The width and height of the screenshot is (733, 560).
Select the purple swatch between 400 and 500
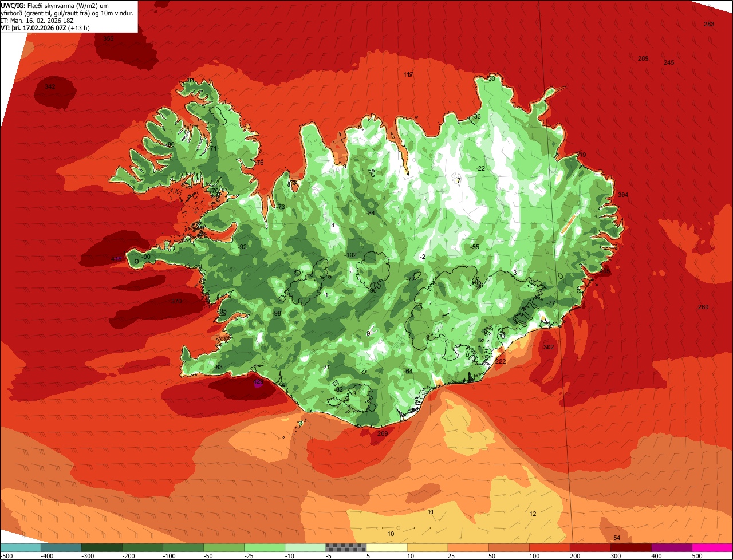672,547
